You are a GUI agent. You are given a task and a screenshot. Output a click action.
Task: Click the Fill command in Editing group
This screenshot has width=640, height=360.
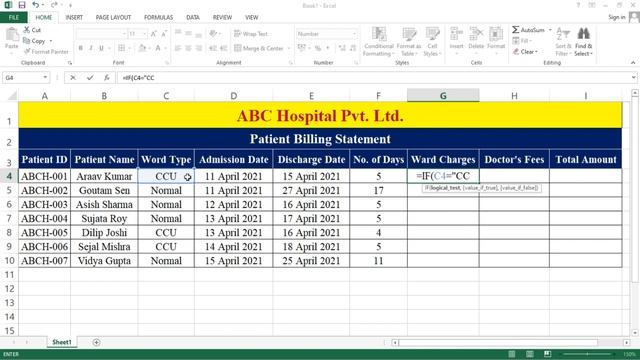click(521, 40)
